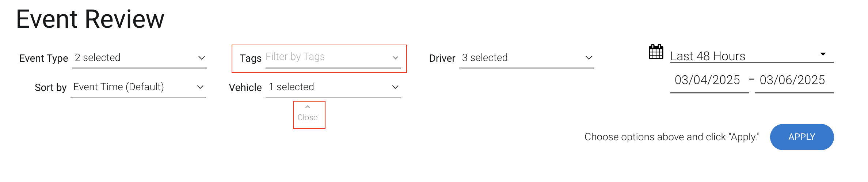Click the chevron arrow in Event Type filter

click(201, 58)
